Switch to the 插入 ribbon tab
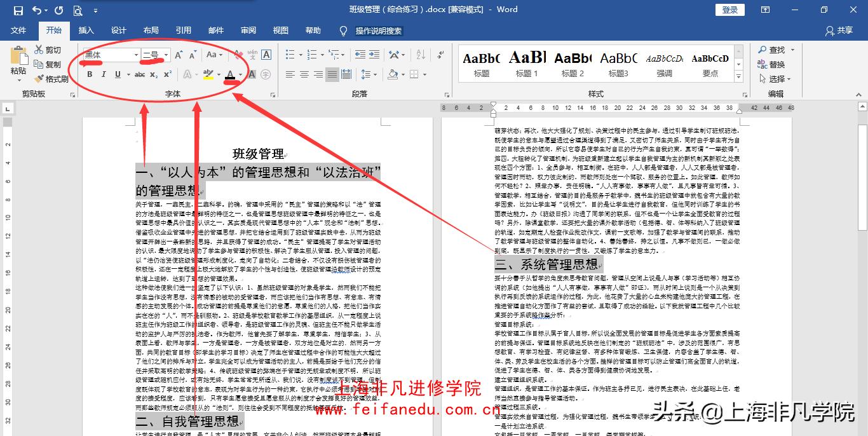The height and width of the screenshot is (436, 868). pos(86,30)
